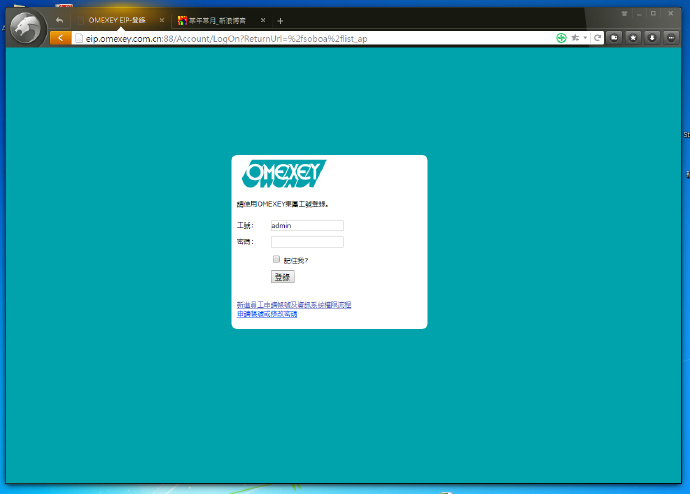Close the Sina blog tab
This screenshot has height=494, width=690.
coord(263,20)
